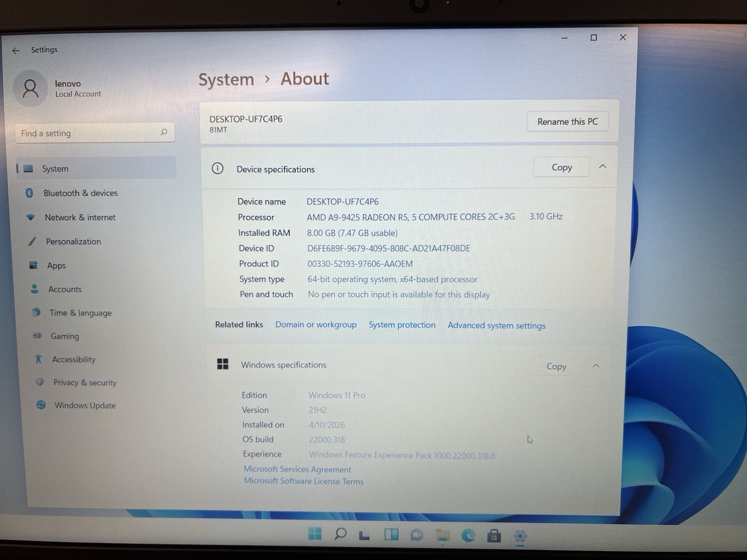Image resolution: width=747 pixels, height=560 pixels.
Task: Open the Start menu on the taskbar
Action: pos(315,533)
